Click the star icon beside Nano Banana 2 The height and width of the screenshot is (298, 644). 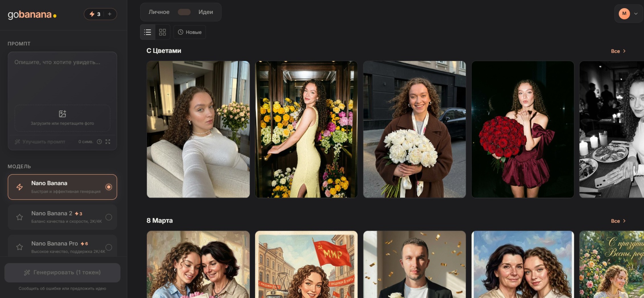tap(19, 217)
